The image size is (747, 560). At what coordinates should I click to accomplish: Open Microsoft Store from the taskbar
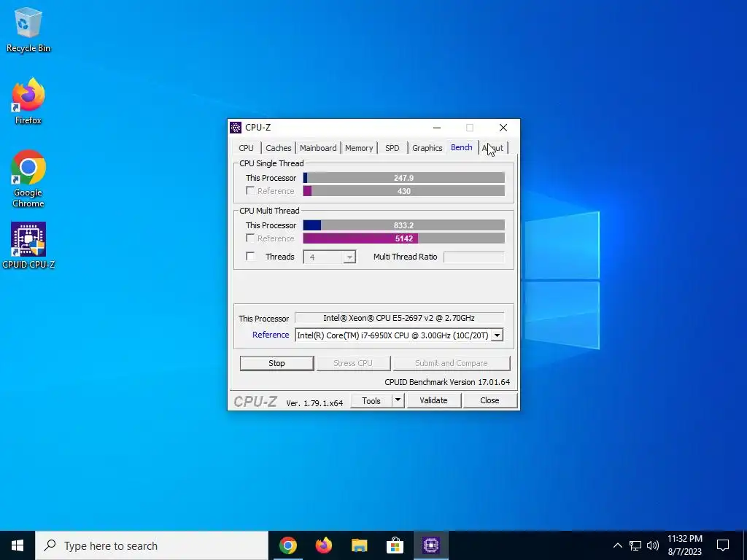coord(395,545)
